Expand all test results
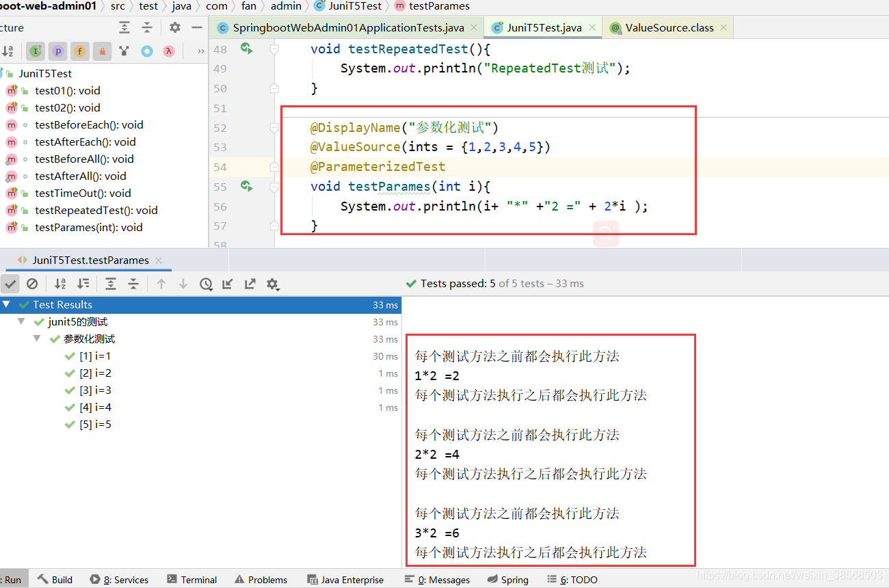The image size is (889, 588). coord(111,284)
